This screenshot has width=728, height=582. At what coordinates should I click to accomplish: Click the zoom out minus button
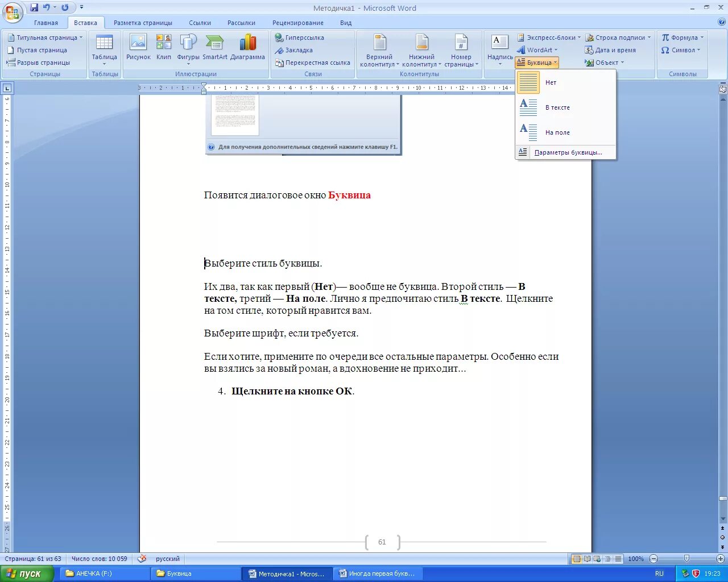pos(653,559)
